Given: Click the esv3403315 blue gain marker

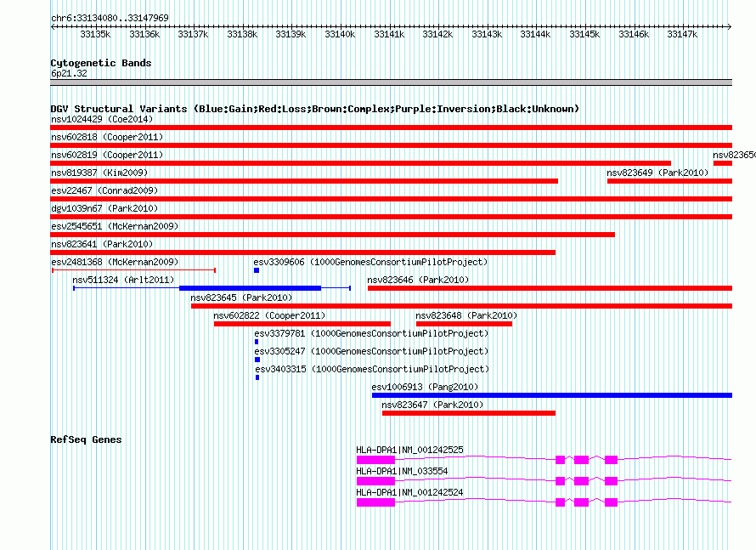Looking at the screenshot, I should (257, 377).
